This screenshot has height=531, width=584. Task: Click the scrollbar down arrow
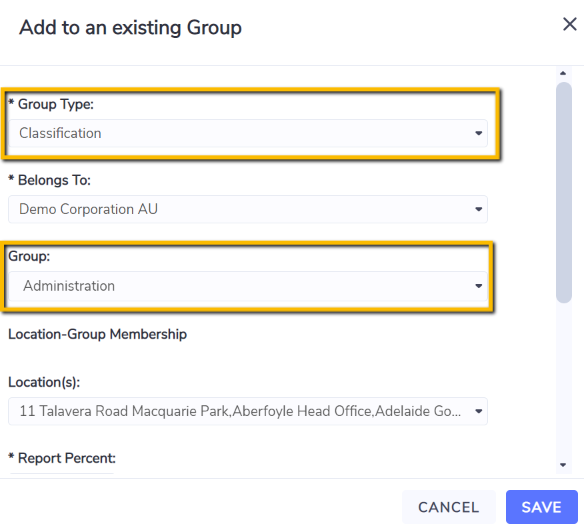click(x=563, y=465)
